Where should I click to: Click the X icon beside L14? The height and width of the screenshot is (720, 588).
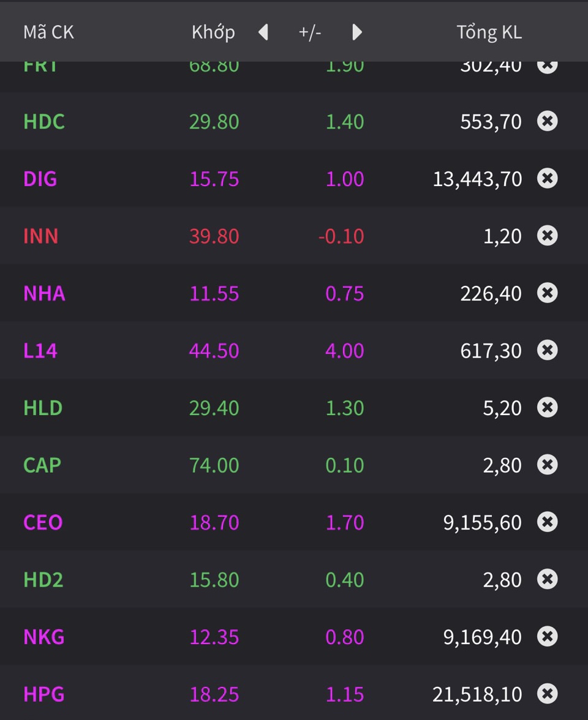[547, 350]
